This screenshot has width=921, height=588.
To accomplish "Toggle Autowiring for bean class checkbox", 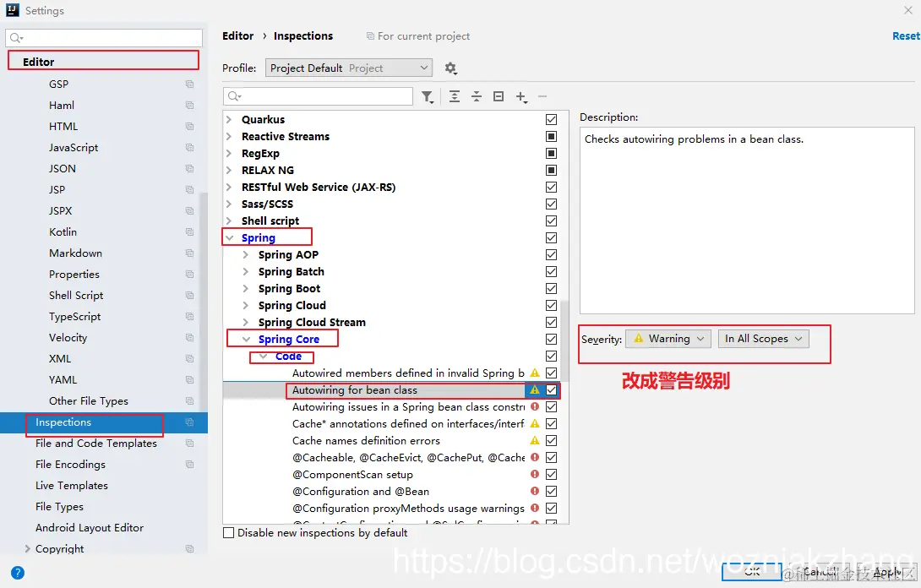I will pyautogui.click(x=551, y=389).
